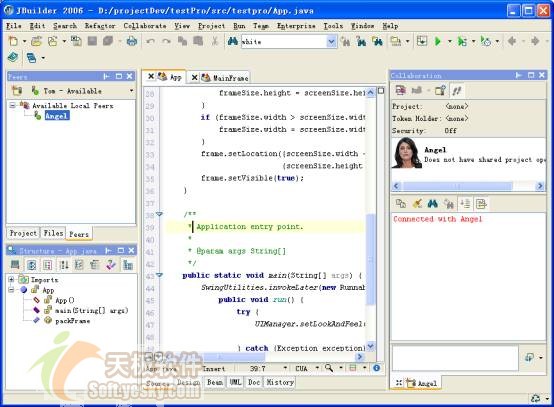
Task: Click the magnifier zoom icon in editor status bar
Action: click(329, 368)
